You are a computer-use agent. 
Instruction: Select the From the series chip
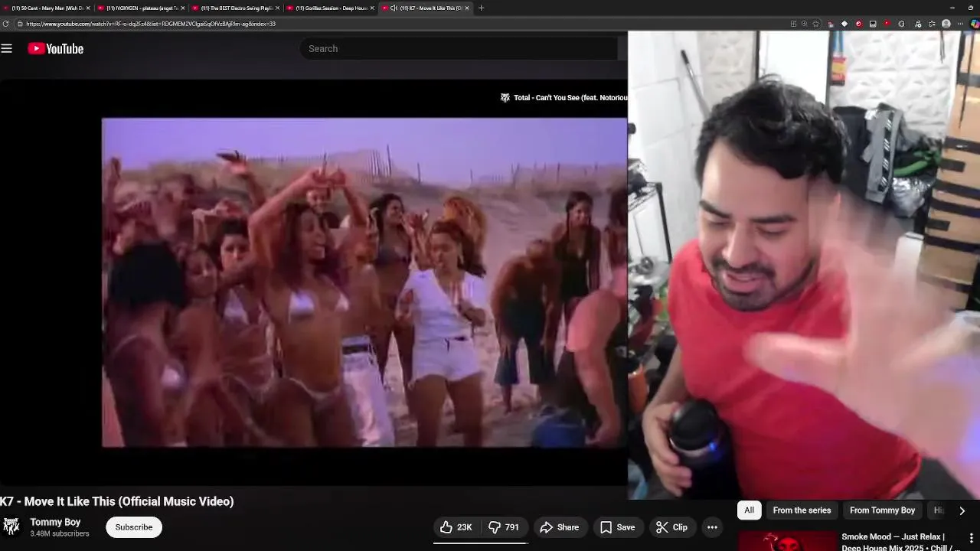802,510
